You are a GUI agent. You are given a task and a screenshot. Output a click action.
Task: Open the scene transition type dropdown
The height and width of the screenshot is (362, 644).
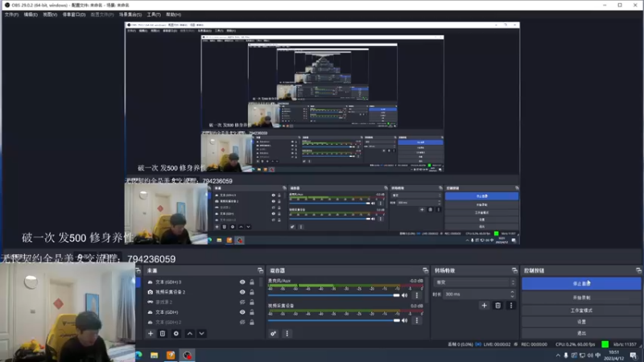(x=474, y=282)
